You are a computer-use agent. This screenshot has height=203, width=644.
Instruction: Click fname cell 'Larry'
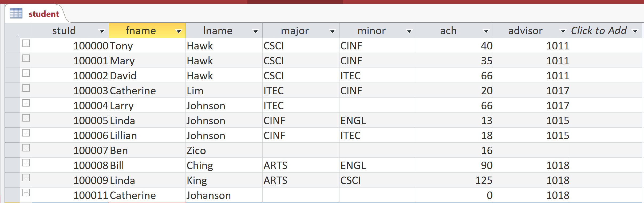147,105
